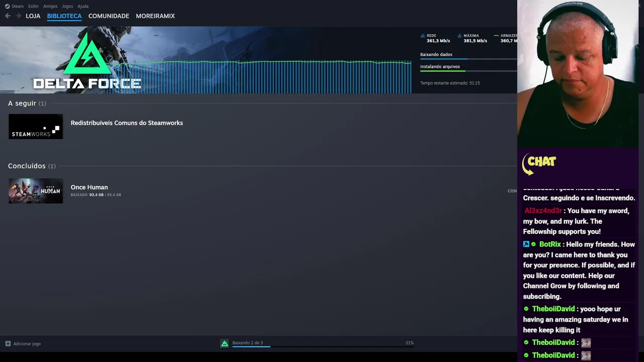Click the Instalando arquivos progress bar
The height and width of the screenshot is (362, 644).
[468, 71]
